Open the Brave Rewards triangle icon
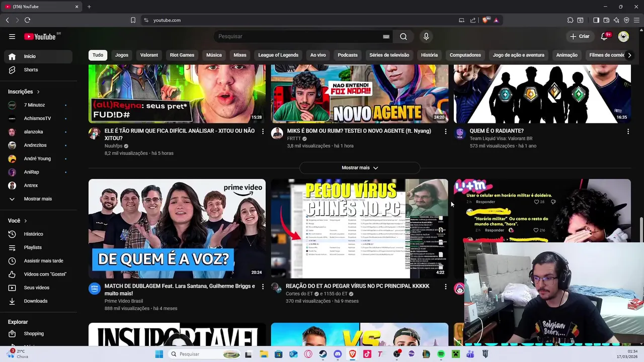This screenshot has width=644, height=362. [496, 20]
